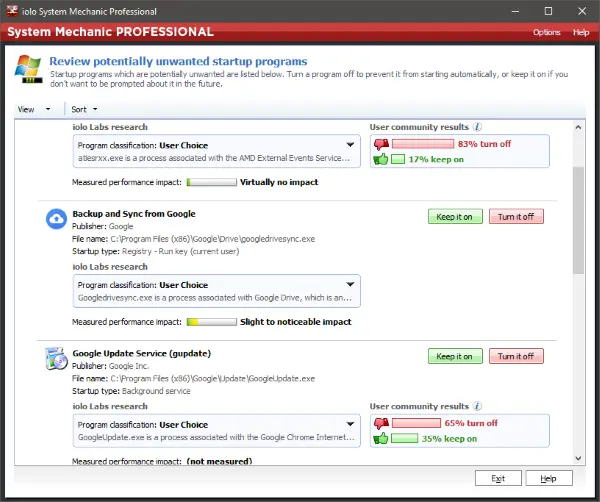The width and height of the screenshot is (600, 502).
Task: Maximize the System Mechanic window
Action: pos(548,11)
